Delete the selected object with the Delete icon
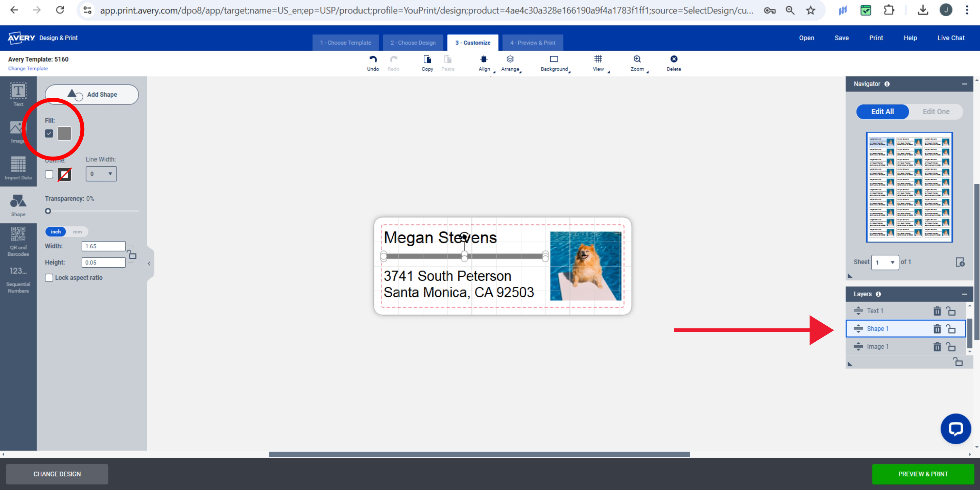 point(673,62)
